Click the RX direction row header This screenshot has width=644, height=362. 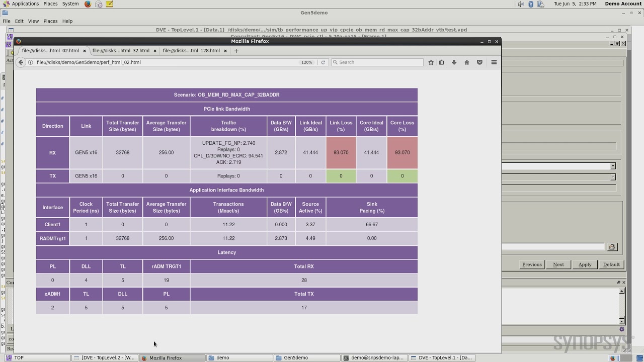53,152
